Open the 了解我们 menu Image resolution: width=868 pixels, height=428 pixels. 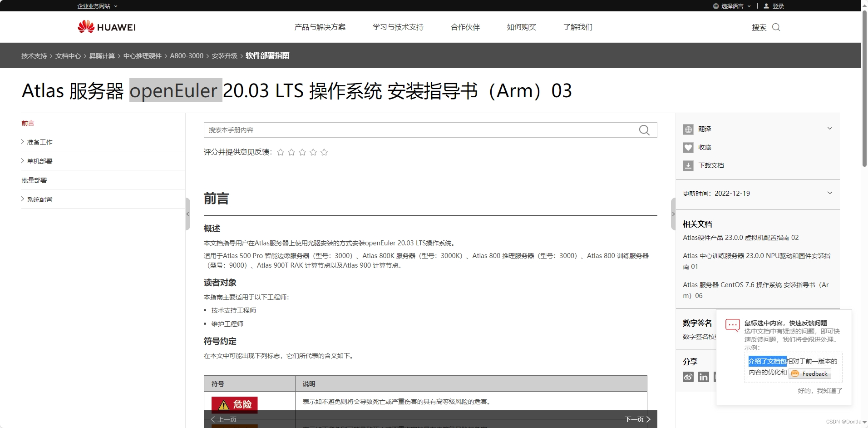pos(578,27)
